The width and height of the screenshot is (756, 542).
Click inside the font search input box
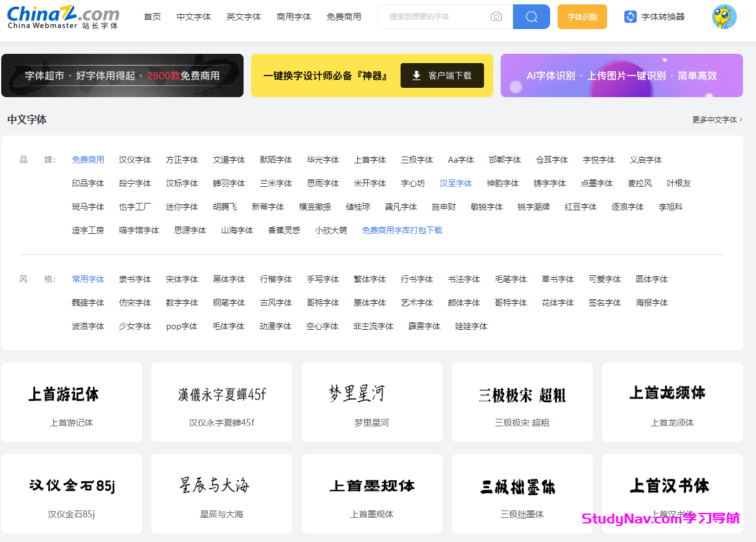[x=439, y=17]
